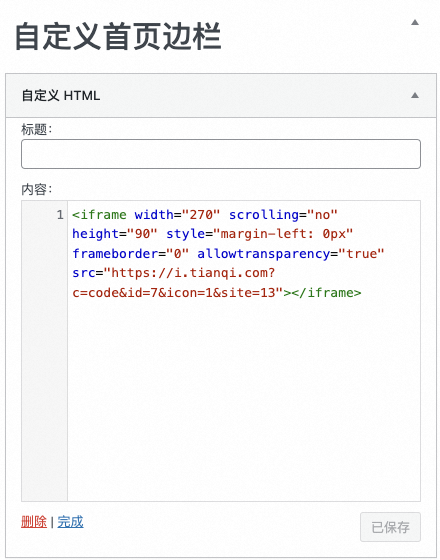Collapse the 自定义首页边栏 sidebar panel arrow
440x560 pixels.
point(415,22)
